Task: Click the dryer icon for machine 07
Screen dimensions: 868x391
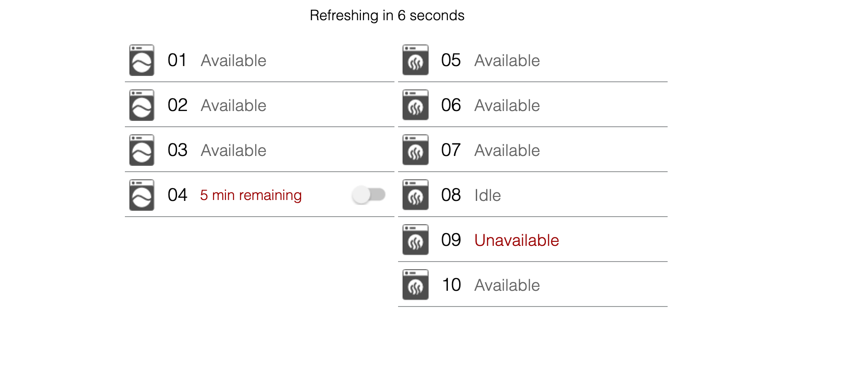Action: coord(415,150)
